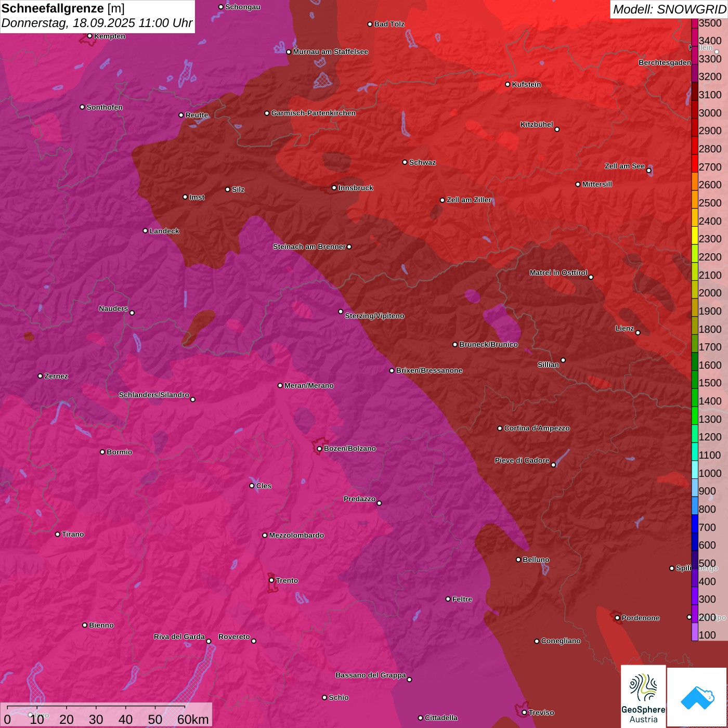728x728 pixels.
Task: Click the Innsbruck city marker
Action: point(334,188)
